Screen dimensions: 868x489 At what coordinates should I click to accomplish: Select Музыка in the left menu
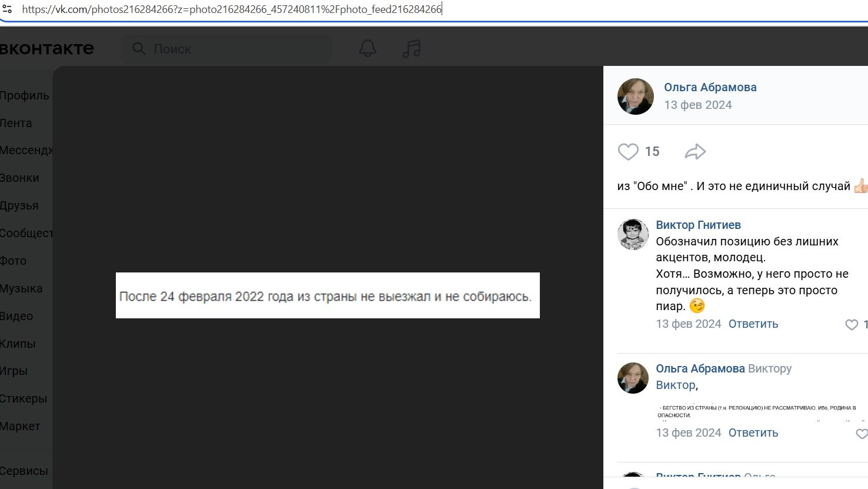tap(21, 288)
